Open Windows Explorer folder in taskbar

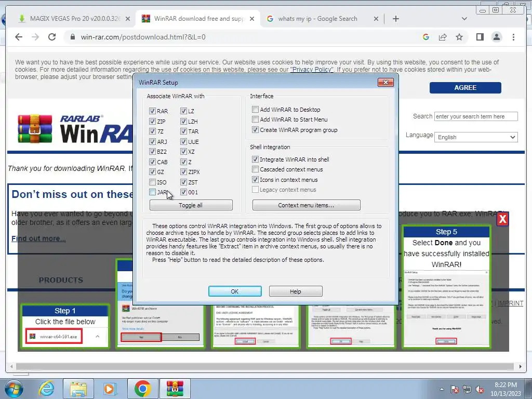coord(78,389)
